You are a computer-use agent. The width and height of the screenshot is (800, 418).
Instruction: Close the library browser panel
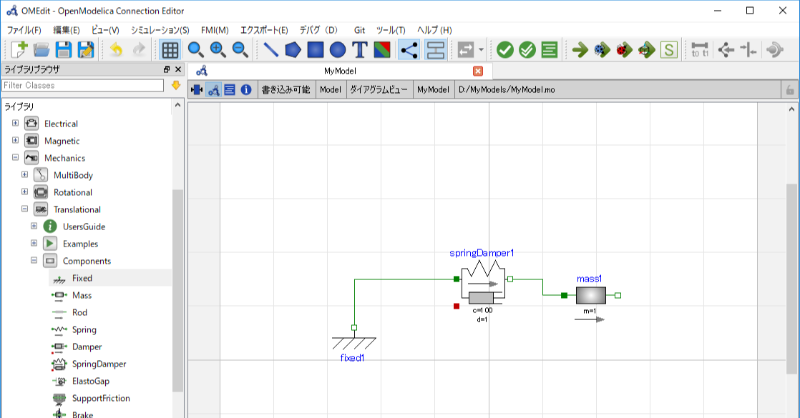[178, 69]
